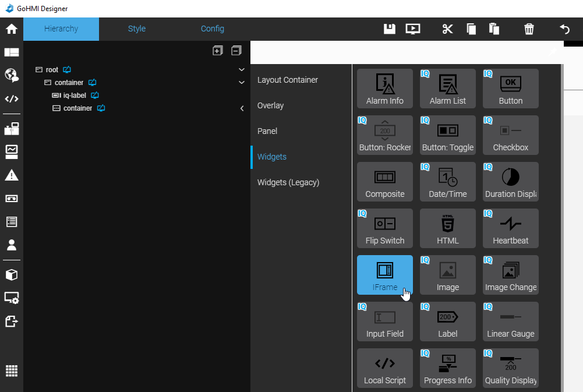Click the scissors Cut icon
This screenshot has width=583, height=392.
tap(447, 29)
